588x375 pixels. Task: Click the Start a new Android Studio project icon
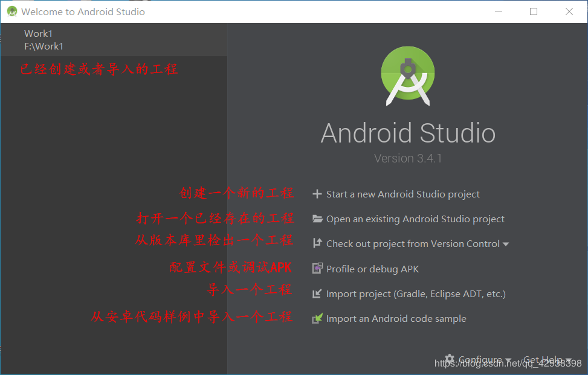tap(317, 194)
